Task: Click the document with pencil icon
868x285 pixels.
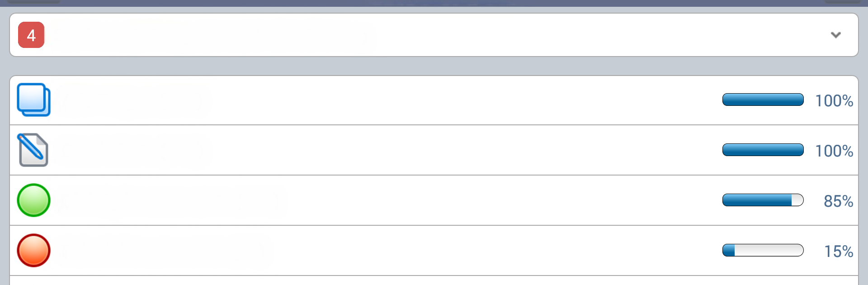Action: (x=33, y=150)
